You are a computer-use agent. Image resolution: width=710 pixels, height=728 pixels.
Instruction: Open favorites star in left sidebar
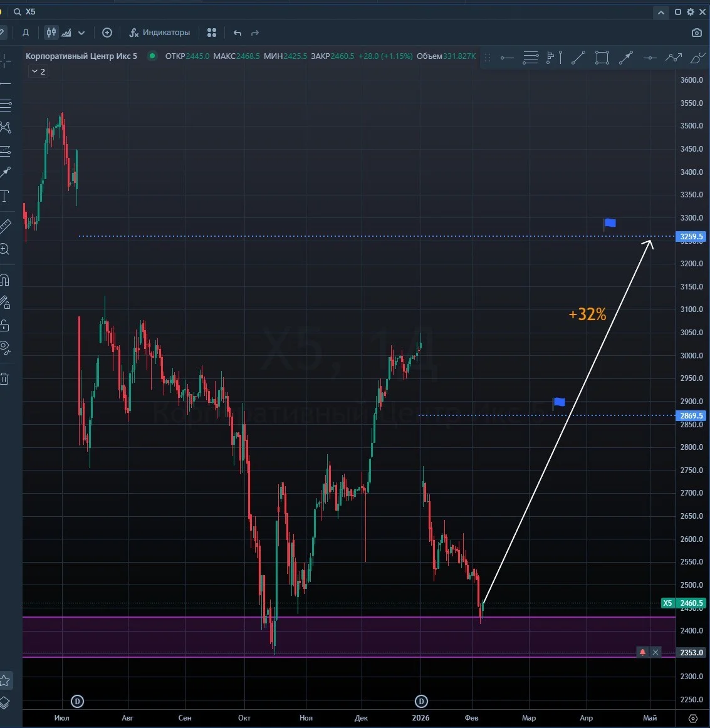[4, 680]
